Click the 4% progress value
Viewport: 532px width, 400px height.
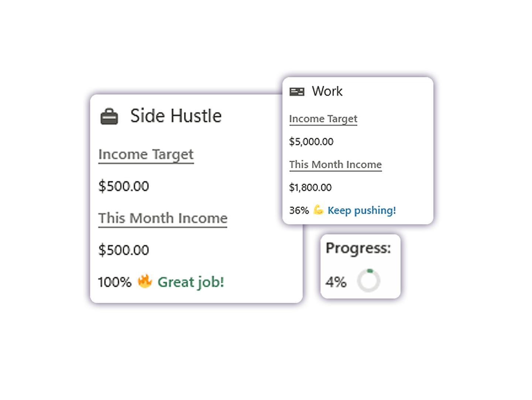[336, 282]
